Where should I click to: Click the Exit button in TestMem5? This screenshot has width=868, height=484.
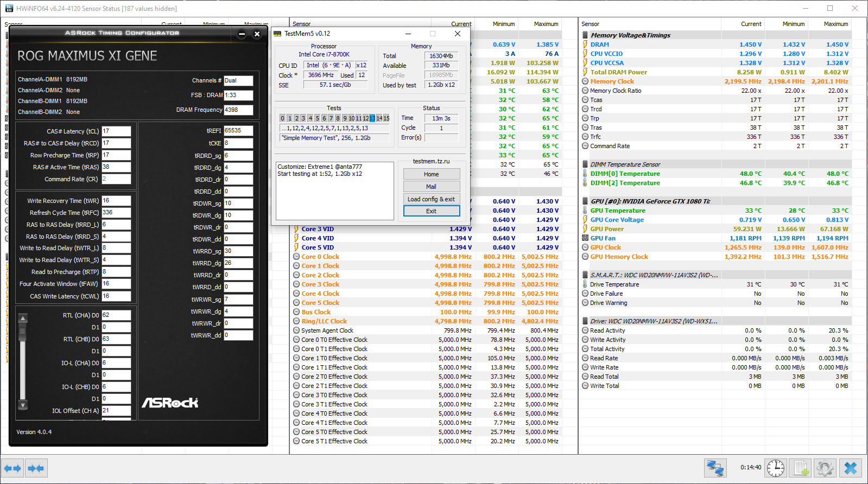(432, 211)
